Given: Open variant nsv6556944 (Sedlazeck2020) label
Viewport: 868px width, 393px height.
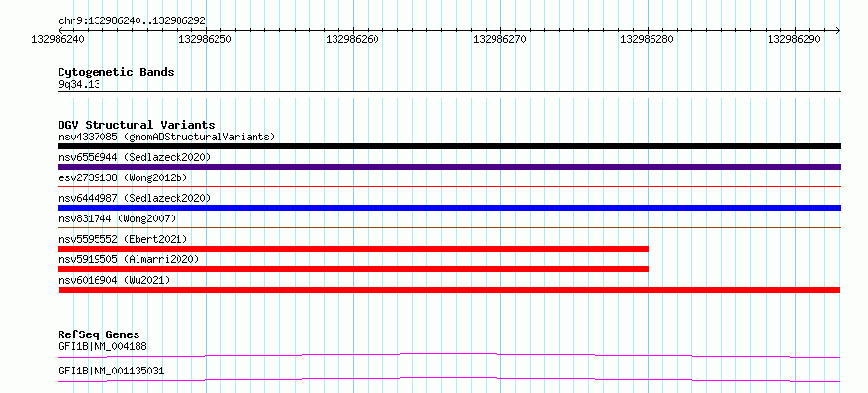Looking at the screenshot, I should 135,157.
